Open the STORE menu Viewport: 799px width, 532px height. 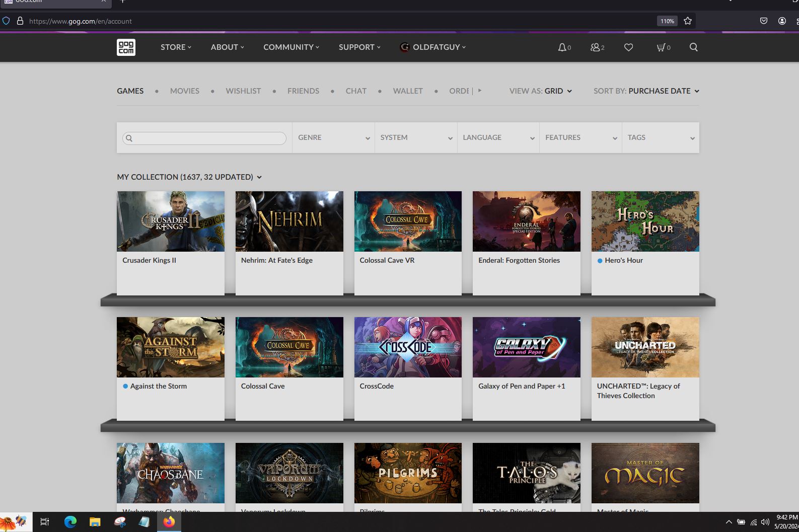176,47
